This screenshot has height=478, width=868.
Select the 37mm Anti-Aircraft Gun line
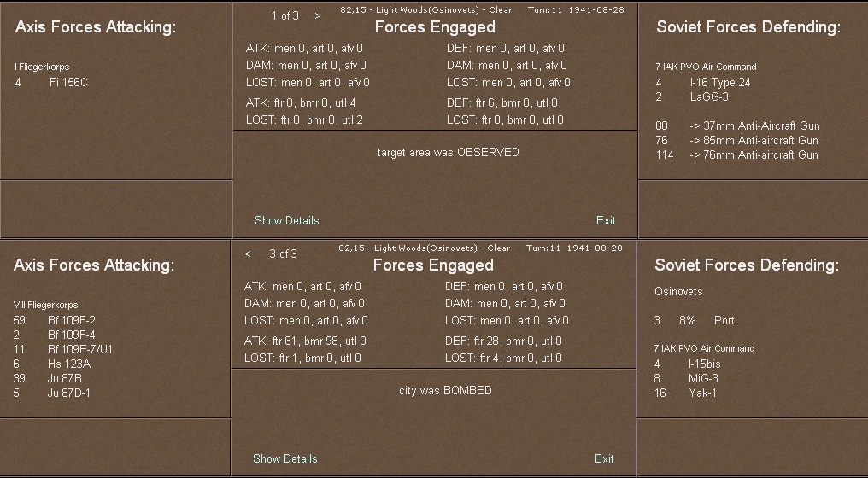(x=754, y=125)
